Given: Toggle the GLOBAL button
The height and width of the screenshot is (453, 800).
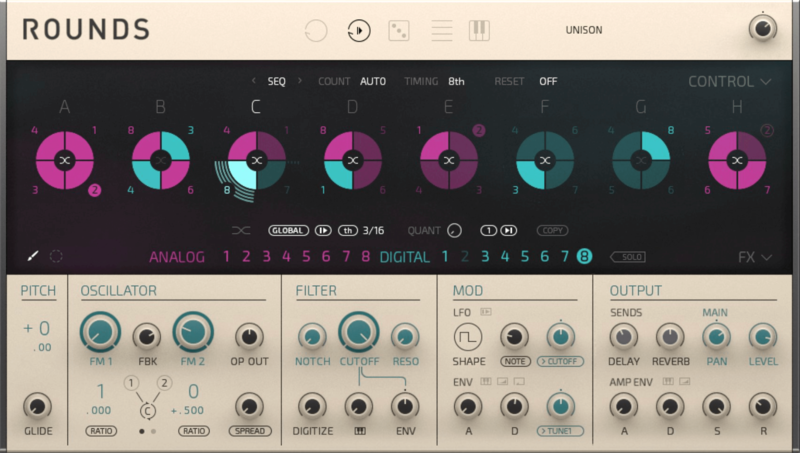Looking at the screenshot, I should coord(288,231).
